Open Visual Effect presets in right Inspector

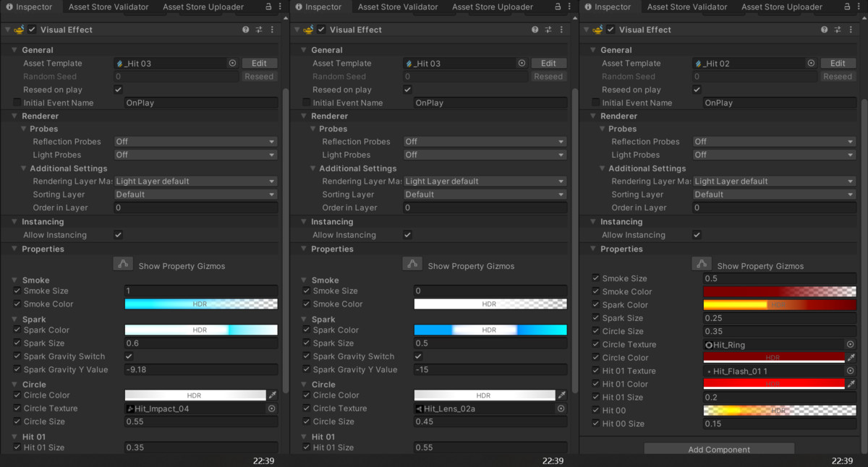pyautogui.click(x=838, y=30)
